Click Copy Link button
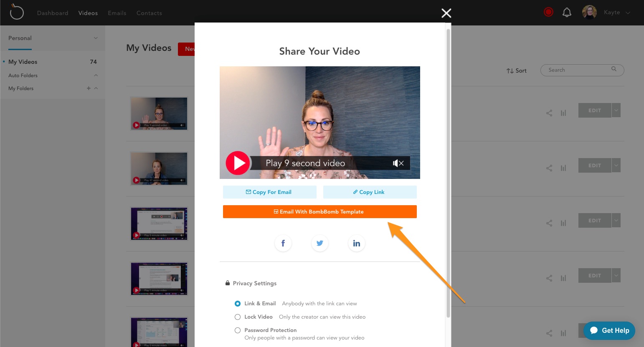 pos(370,192)
